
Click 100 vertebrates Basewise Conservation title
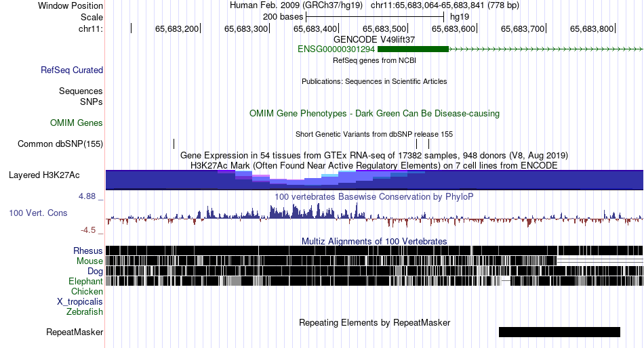(x=374, y=196)
